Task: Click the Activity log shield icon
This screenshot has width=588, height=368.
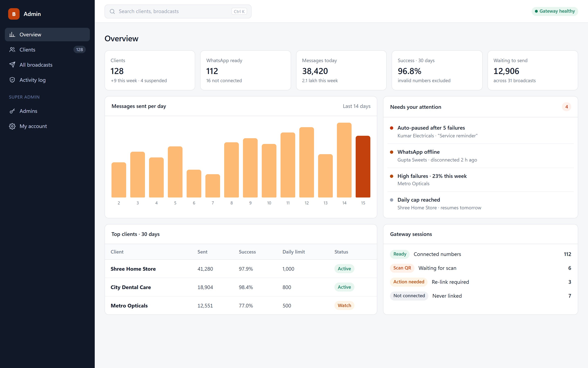Action: (12, 80)
